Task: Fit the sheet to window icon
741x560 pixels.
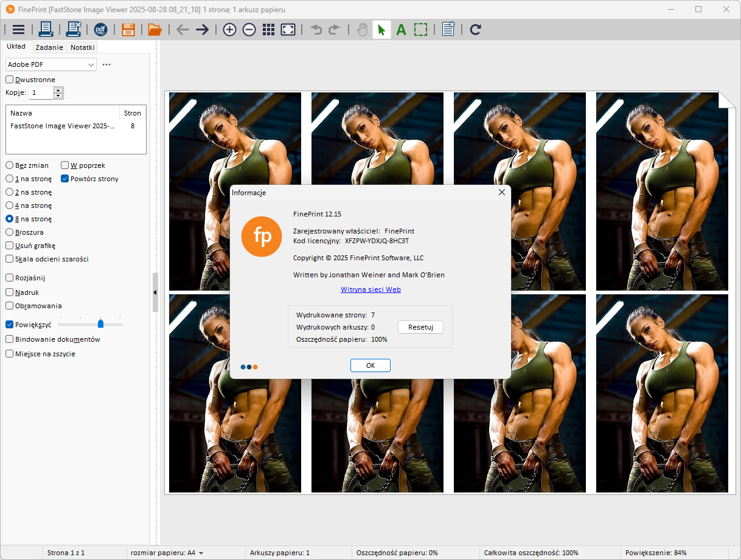Action: coord(288,29)
